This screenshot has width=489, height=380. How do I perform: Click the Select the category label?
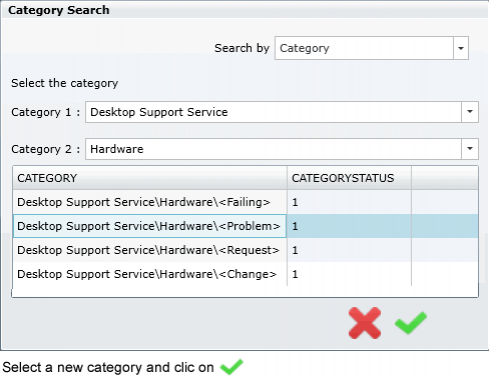tap(65, 83)
